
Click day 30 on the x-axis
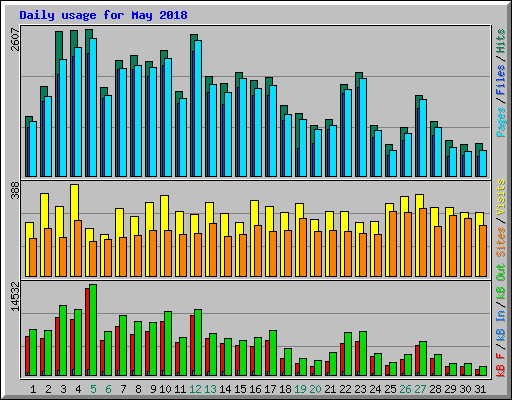[x=465, y=389]
